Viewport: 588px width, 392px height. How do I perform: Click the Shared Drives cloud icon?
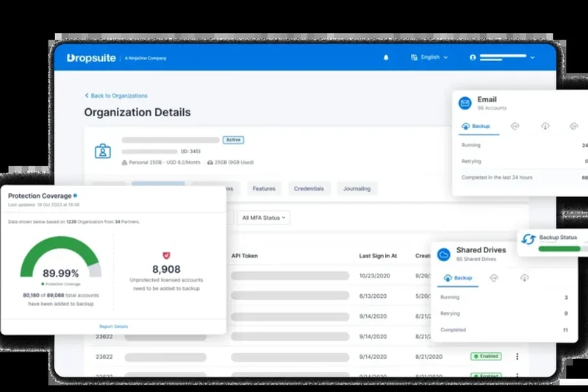[x=444, y=254]
